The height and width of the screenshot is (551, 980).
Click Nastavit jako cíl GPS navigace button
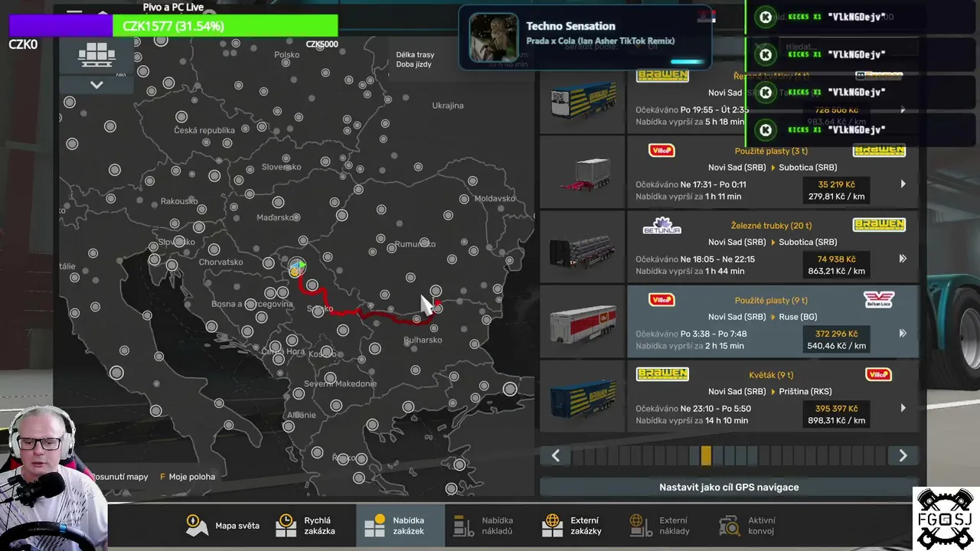(x=729, y=487)
